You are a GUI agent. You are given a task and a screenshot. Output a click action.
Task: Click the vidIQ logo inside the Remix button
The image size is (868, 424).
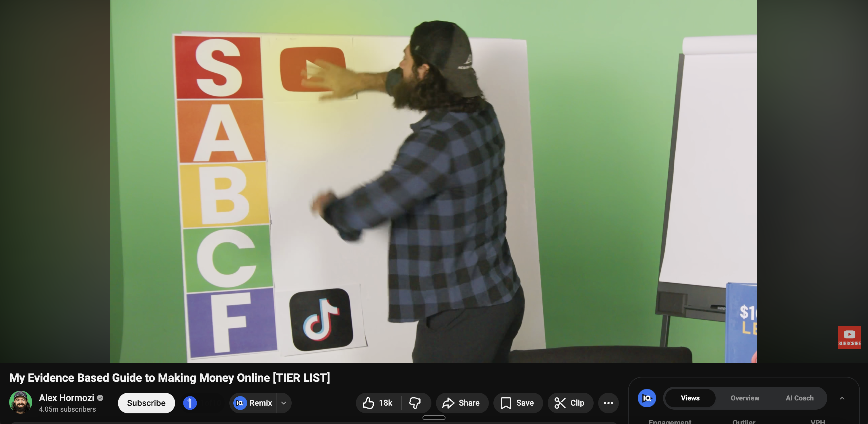(x=240, y=403)
